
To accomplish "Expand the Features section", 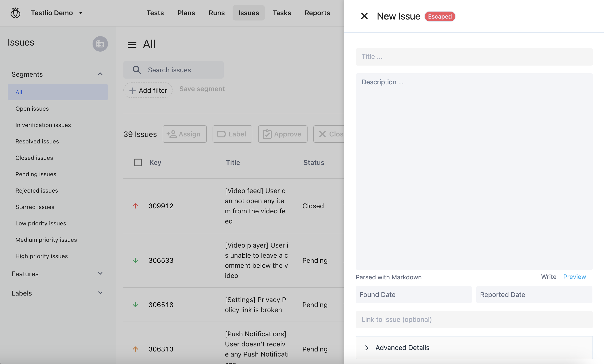I will pyautogui.click(x=100, y=274).
